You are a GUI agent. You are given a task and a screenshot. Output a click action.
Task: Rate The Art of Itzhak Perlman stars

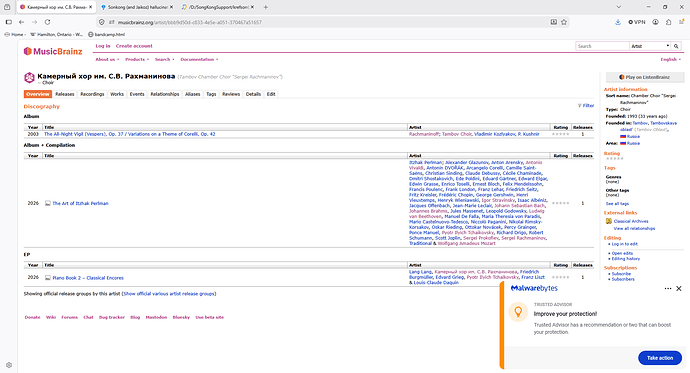click(x=561, y=203)
